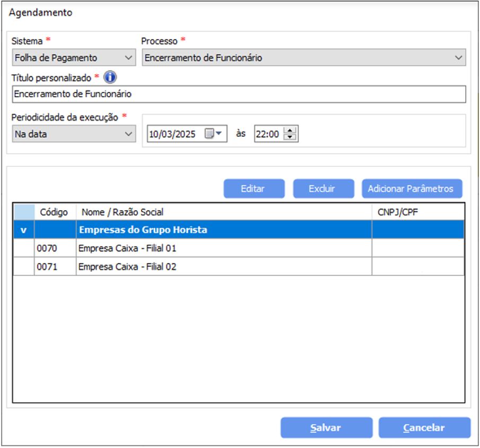
Task: Decrease the time with the down spinner arrow
Action: tap(290, 137)
